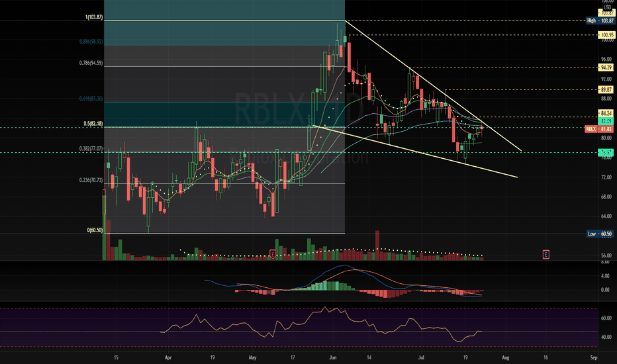This screenshot has width=617, height=364.
Task: Click the 92.00 value on price scale
Action: point(606,79)
